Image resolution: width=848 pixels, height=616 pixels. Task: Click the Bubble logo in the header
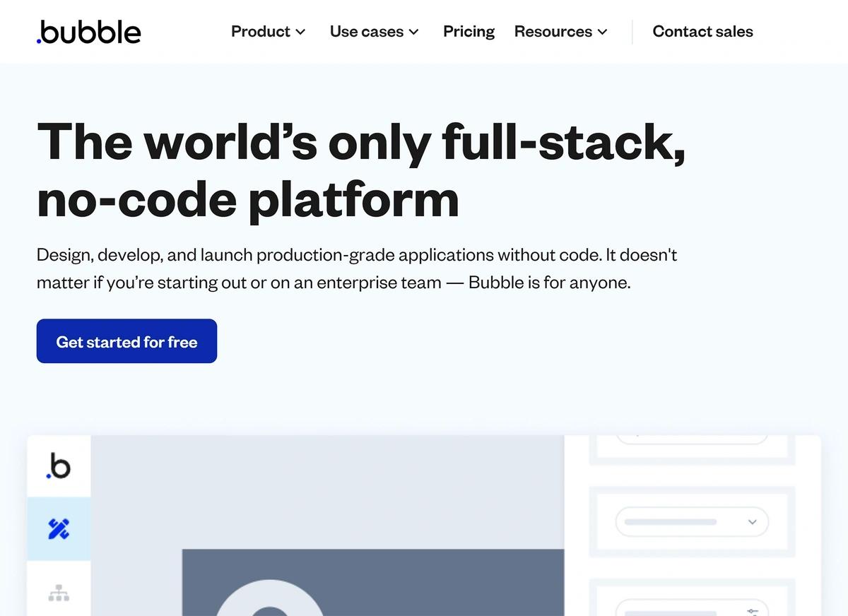pos(89,32)
